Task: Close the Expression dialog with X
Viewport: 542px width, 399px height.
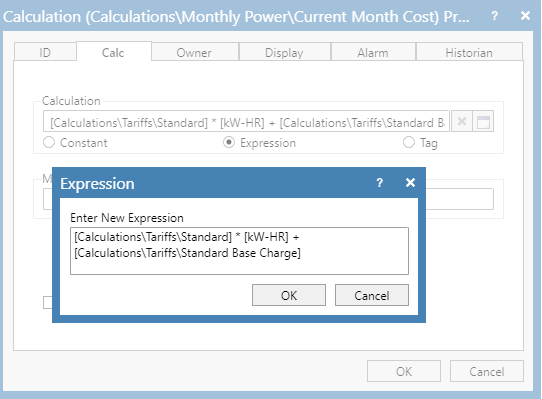Action: pyautogui.click(x=410, y=182)
